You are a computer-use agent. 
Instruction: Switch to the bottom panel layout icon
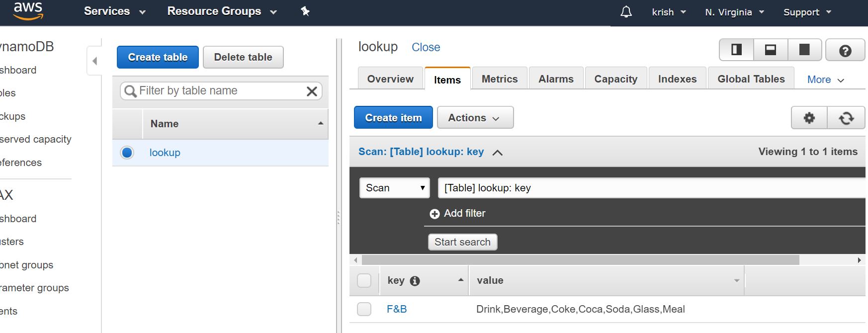coord(770,50)
